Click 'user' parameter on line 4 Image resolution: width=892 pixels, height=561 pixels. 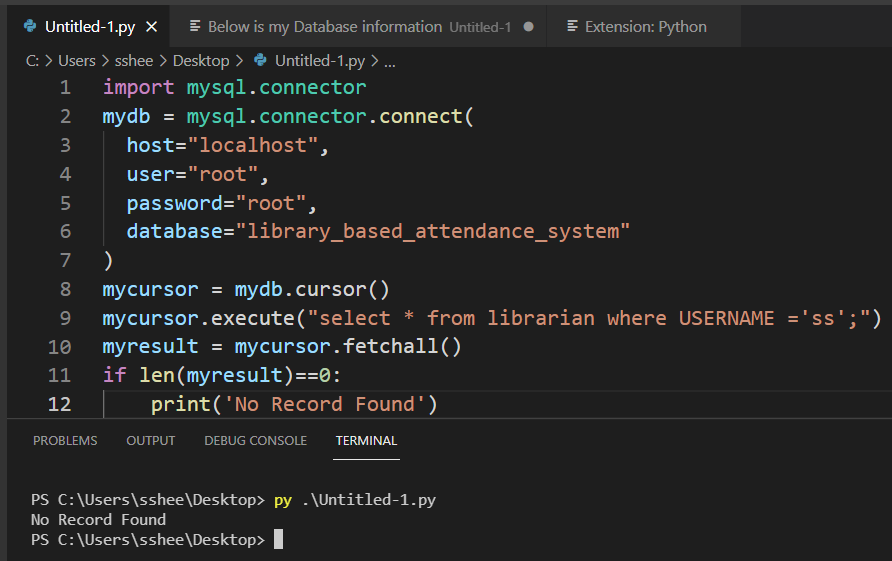coord(151,175)
